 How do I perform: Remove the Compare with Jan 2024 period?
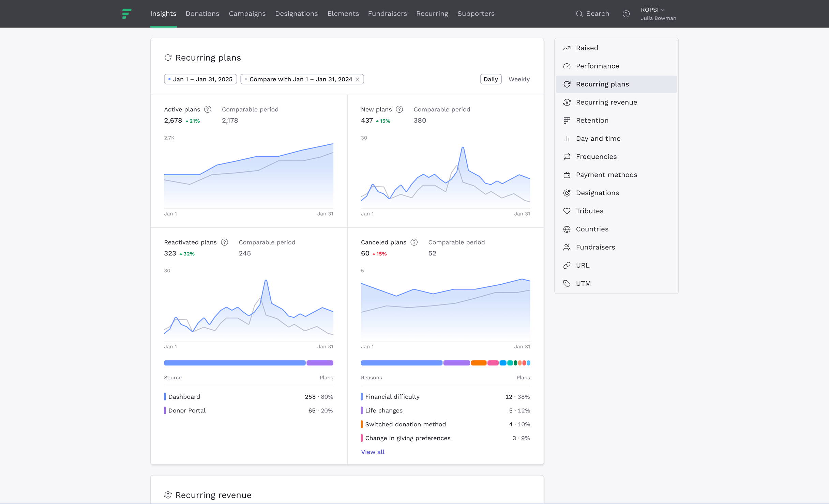(358, 79)
